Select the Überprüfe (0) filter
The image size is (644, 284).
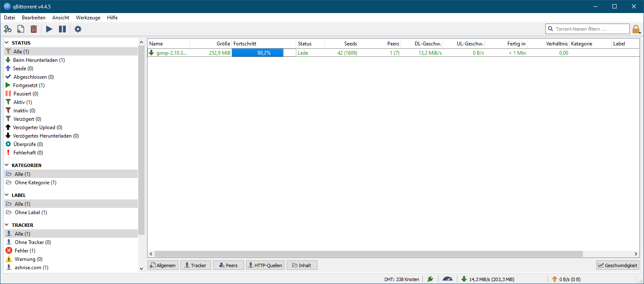71,144
